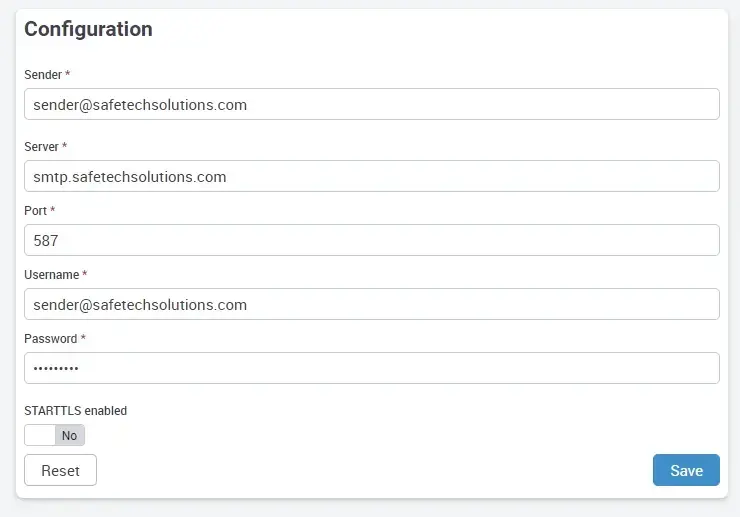Click the Sender email input field
Image resolution: width=740 pixels, height=517 pixels.
point(371,104)
